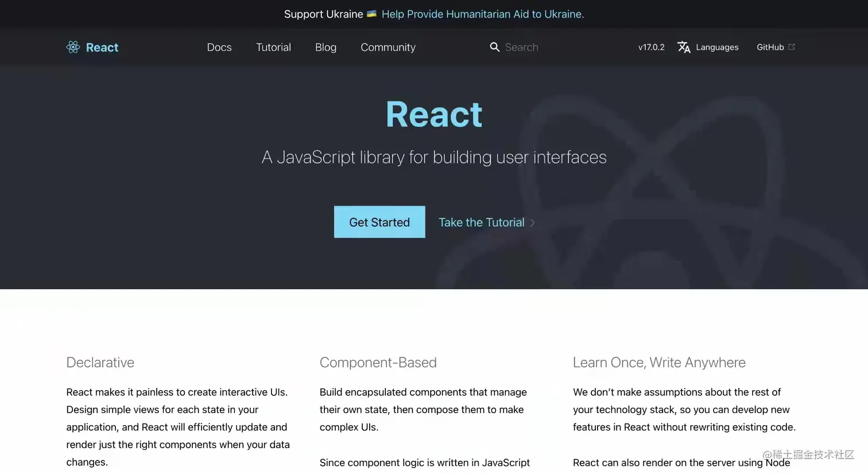This screenshot has width=868, height=474.
Task: Click paragraph starting Build encapsulated components
Action: pos(423,410)
